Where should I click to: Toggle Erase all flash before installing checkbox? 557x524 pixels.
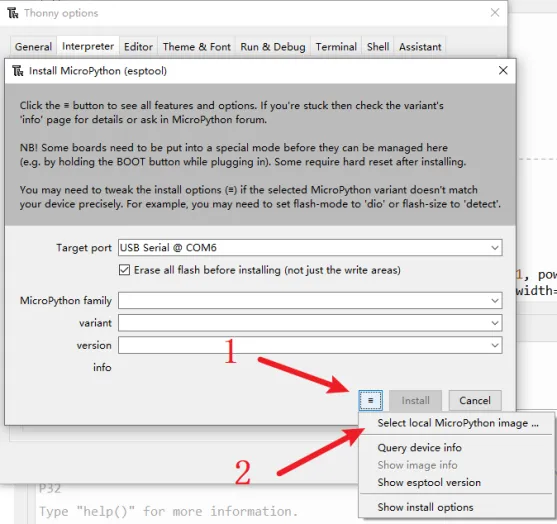click(124, 270)
